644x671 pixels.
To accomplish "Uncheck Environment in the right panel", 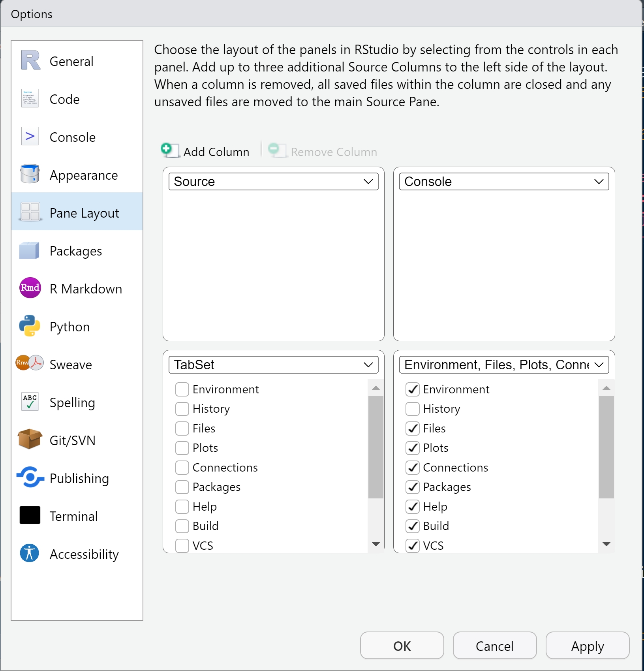I will coord(413,389).
